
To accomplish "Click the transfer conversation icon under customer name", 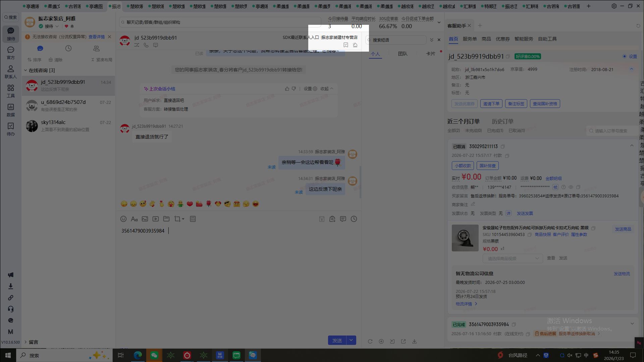I will coord(137,45).
